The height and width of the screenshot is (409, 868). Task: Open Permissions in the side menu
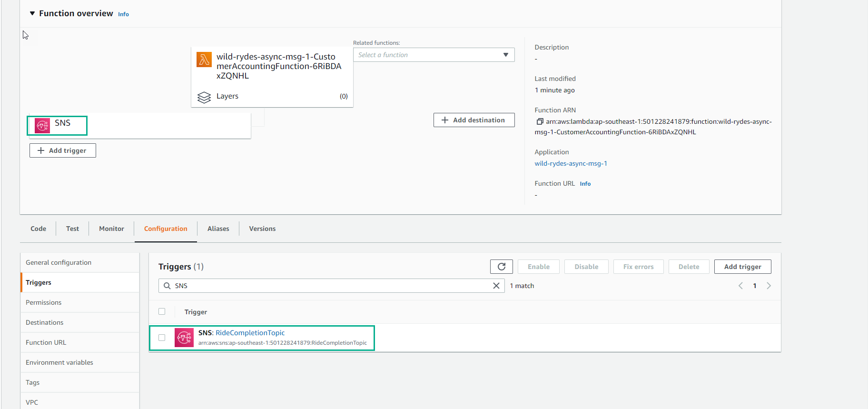(x=80, y=302)
